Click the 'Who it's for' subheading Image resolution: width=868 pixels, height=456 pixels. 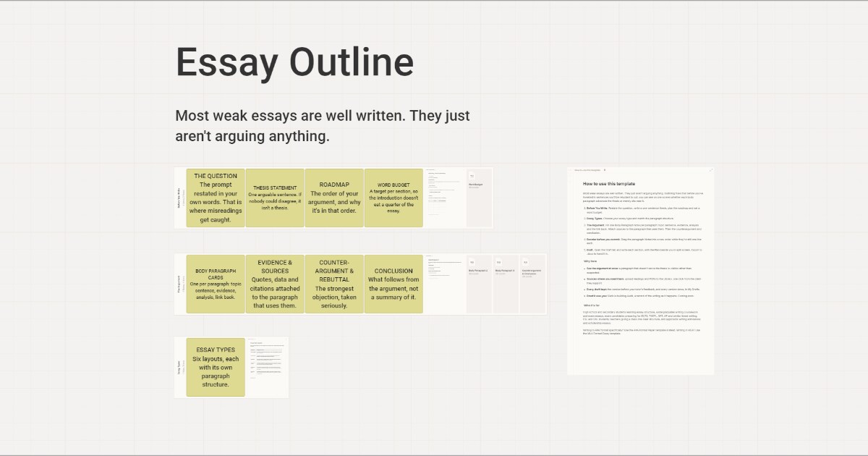(592, 305)
